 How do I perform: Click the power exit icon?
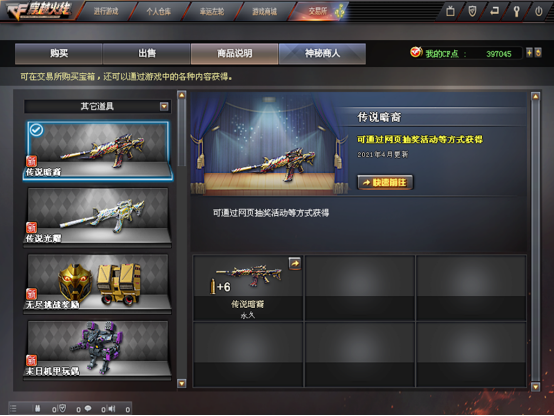click(538, 11)
